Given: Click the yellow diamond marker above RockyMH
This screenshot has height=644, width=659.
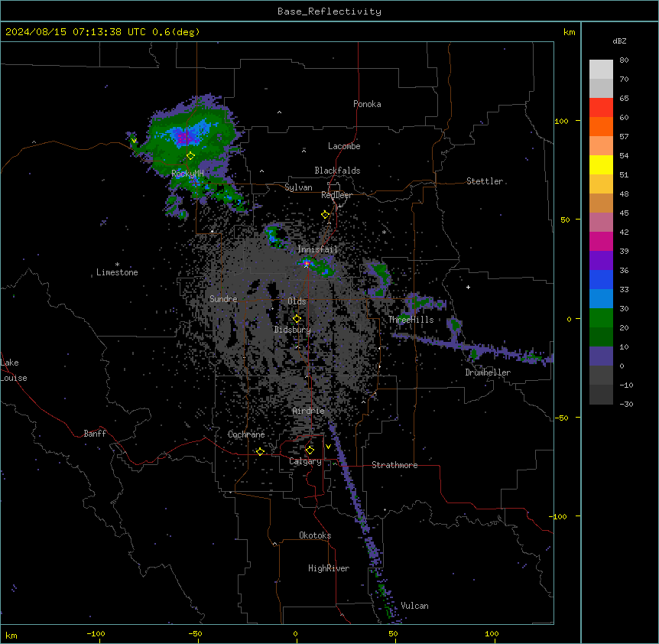Looking at the screenshot, I should click(191, 156).
